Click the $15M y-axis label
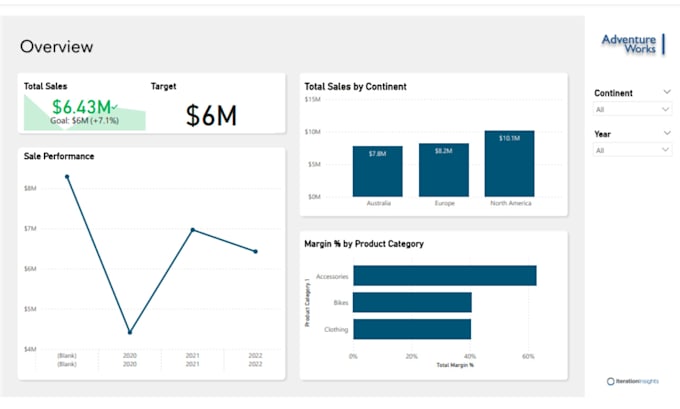 pos(312,99)
